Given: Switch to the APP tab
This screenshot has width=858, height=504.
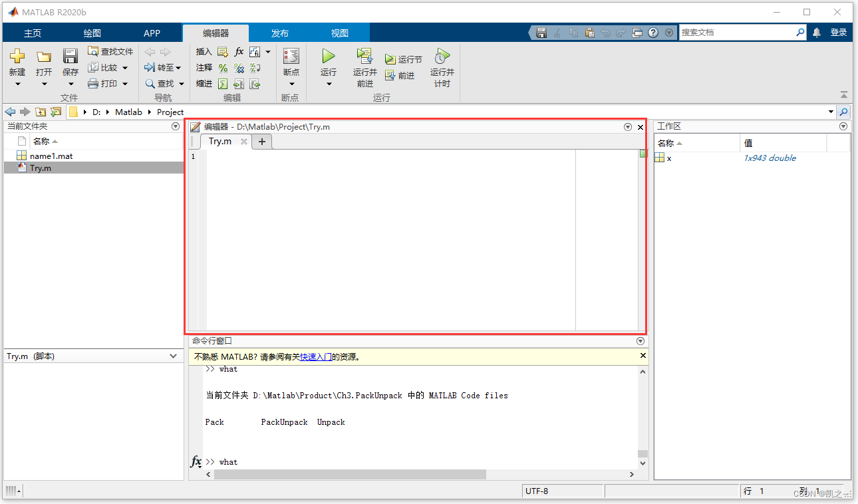Looking at the screenshot, I should pos(152,33).
